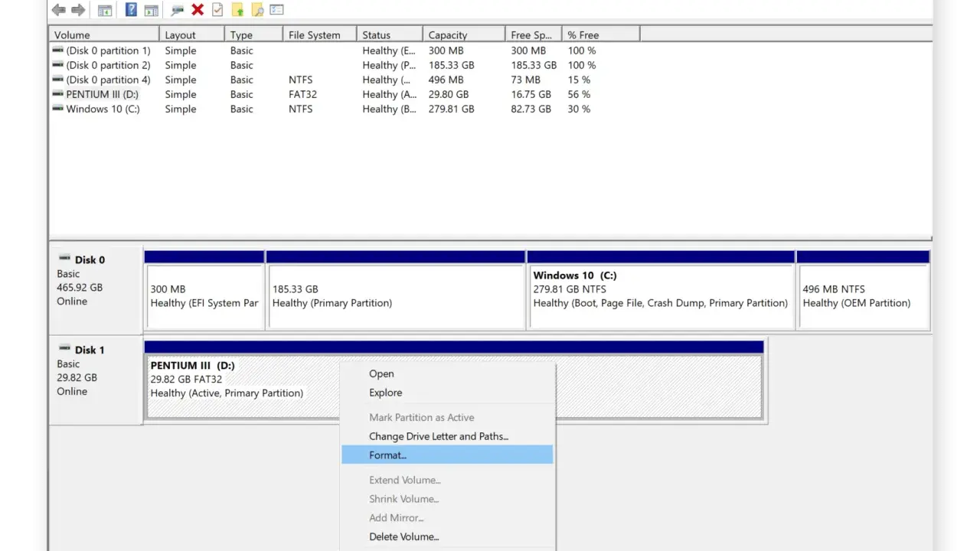The height and width of the screenshot is (551, 980).
Task: Click the Disk 1 drive icon
Action: click(64, 349)
